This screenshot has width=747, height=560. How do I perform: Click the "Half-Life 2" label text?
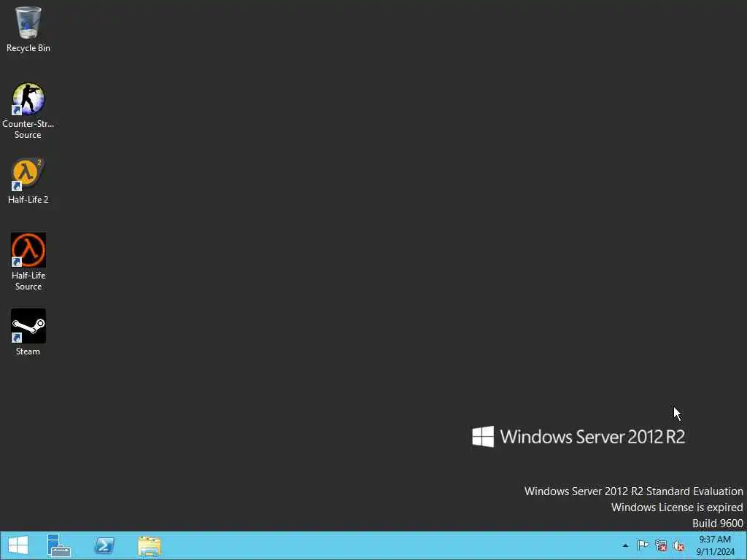click(x=28, y=200)
